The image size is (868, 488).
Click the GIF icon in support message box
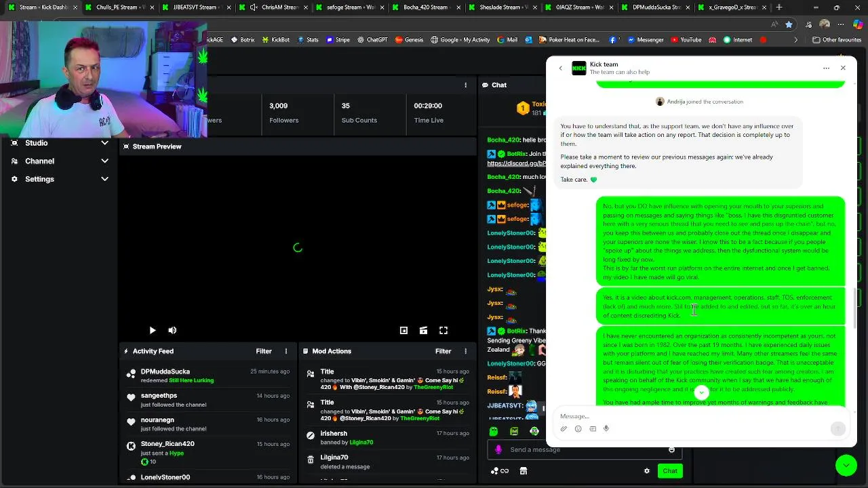593,428
